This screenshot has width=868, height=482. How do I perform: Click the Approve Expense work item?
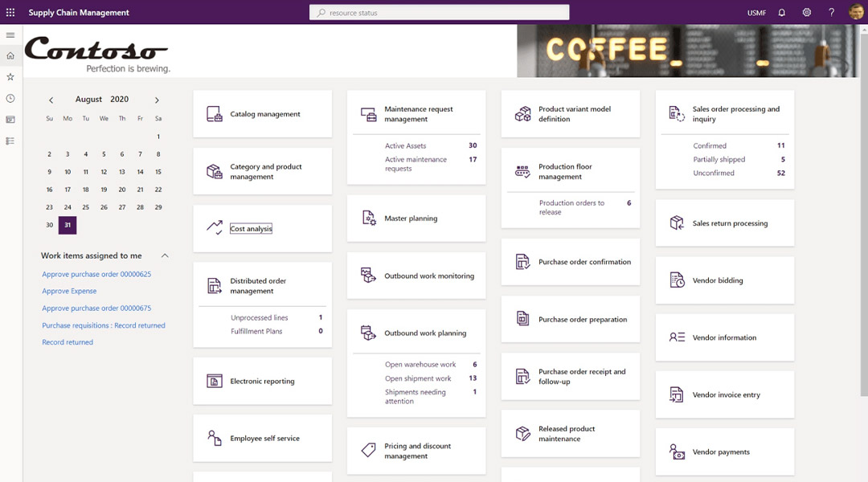(69, 292)
